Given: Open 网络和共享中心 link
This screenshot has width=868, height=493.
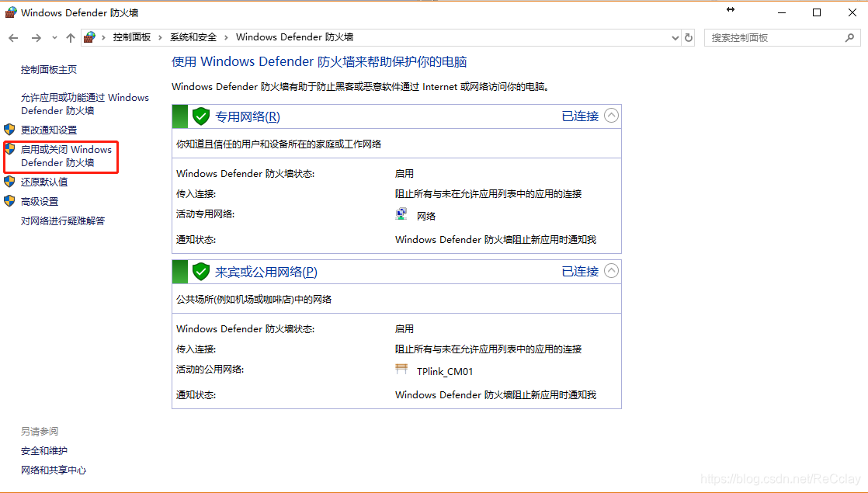Looking at the screenshot, I should [54, 470].
